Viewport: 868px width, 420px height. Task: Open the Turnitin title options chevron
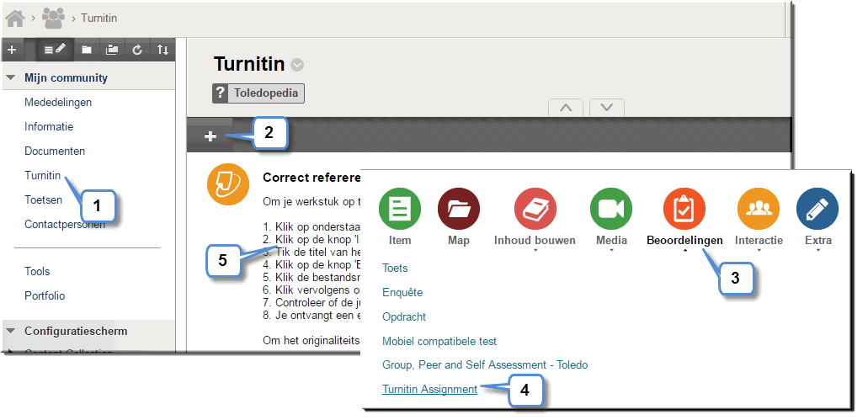297,65
